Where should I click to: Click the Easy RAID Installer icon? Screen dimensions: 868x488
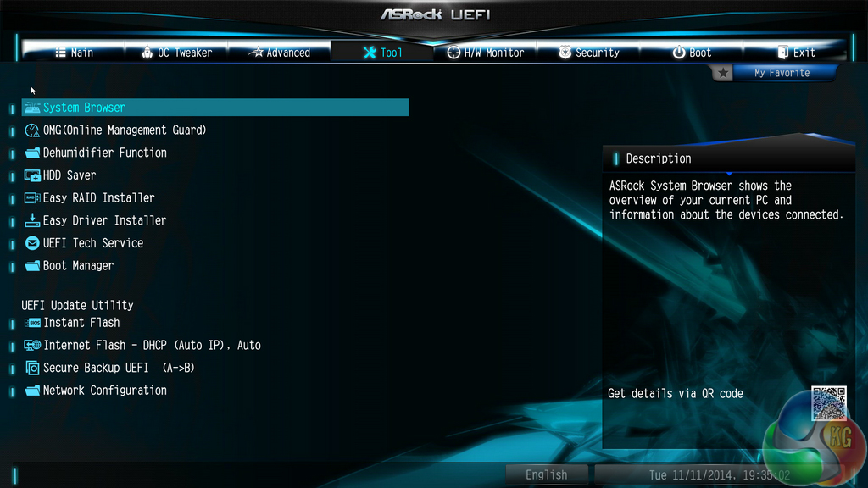coord(32,198)
